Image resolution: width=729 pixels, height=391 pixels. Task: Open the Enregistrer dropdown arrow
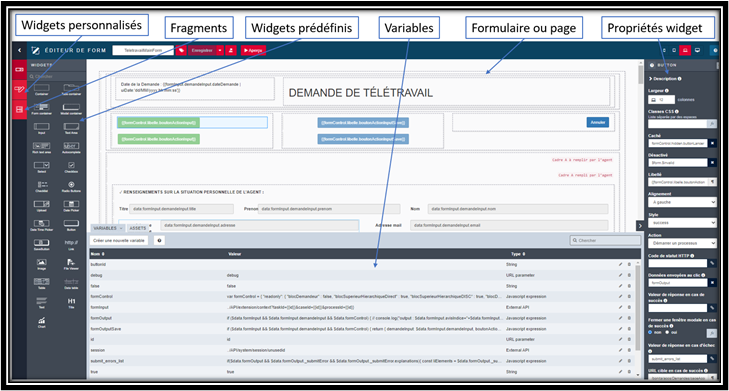tap(220, 50)
